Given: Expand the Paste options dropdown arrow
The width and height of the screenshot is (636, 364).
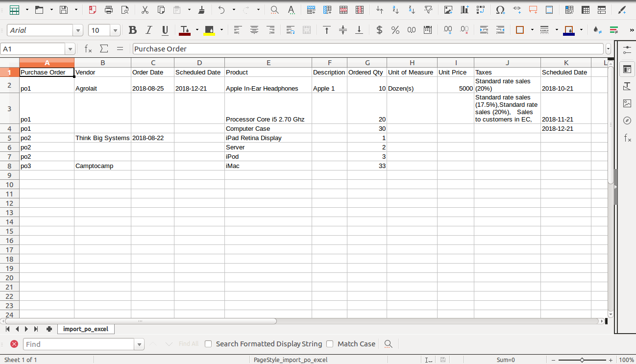Looking at the screenshot, I should click(189, 10).
